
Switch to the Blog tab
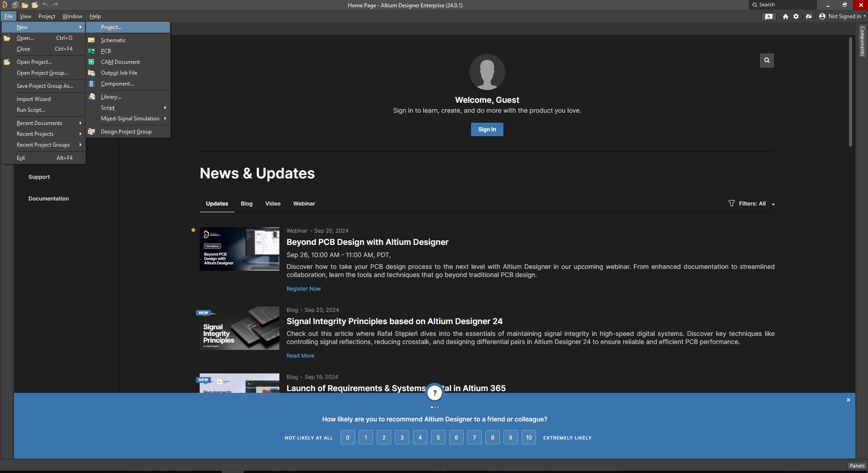pos(247,204)
